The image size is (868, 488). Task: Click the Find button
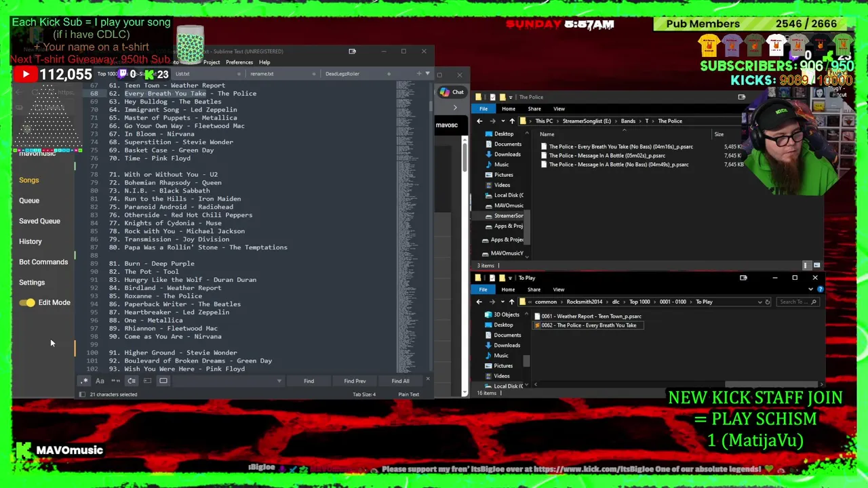point(309,381)
